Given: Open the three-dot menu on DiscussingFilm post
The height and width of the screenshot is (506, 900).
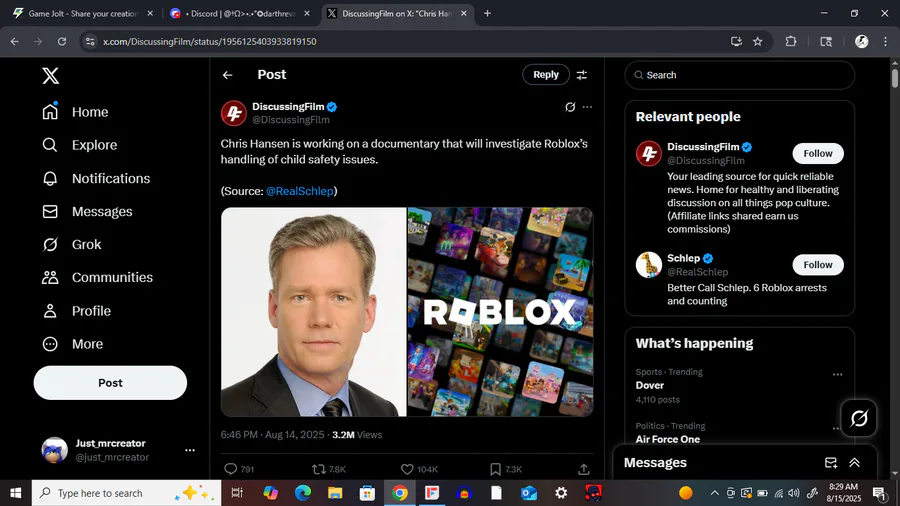Looking at the screenshot, I should tap(587, 107).
